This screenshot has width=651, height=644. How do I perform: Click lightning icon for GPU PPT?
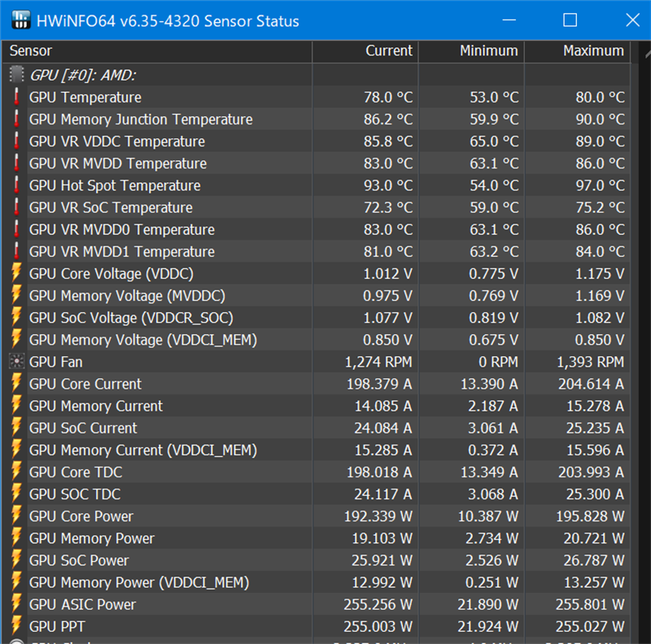click(x=16, y=626)
